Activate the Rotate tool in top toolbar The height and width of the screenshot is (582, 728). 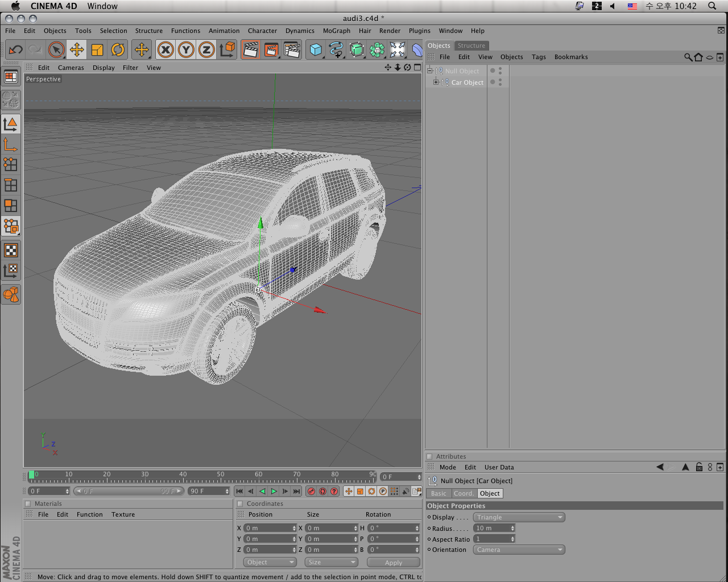[118, 50]
